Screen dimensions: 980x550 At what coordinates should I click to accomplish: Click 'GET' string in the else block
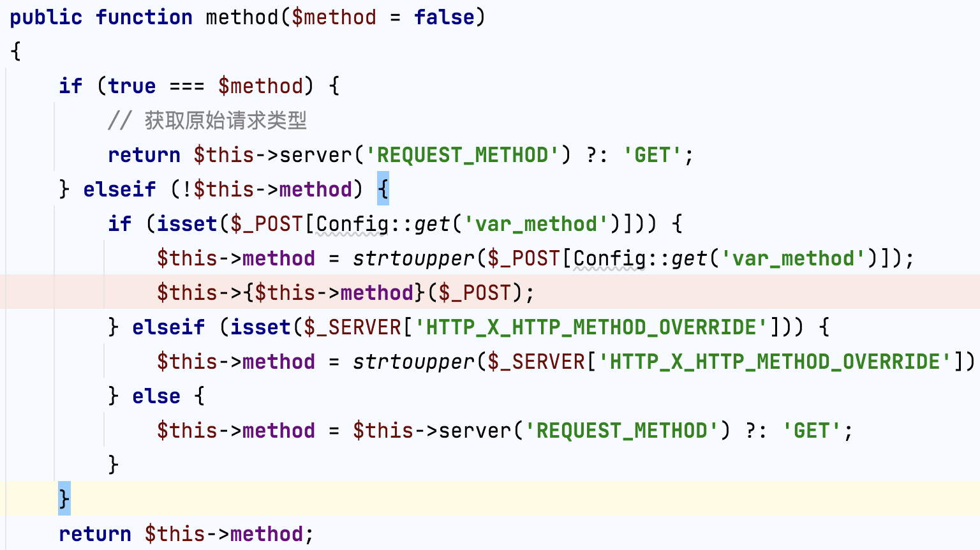[812, 431]
